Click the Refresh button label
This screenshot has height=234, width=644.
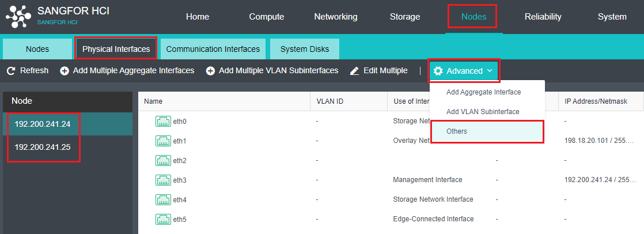(x=34, y=71)
